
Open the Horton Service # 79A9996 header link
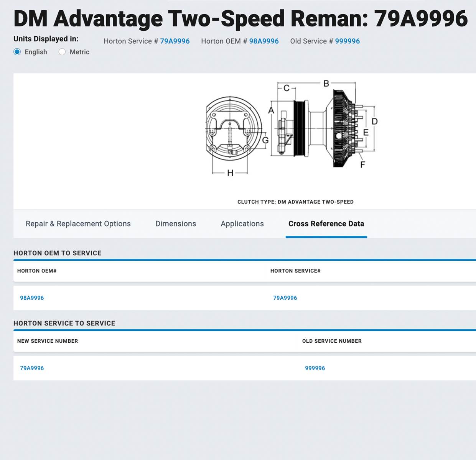[175, 41]
